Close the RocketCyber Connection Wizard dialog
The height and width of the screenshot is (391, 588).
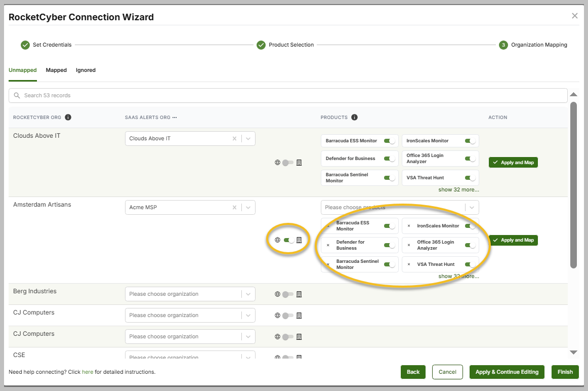[574, 16]
